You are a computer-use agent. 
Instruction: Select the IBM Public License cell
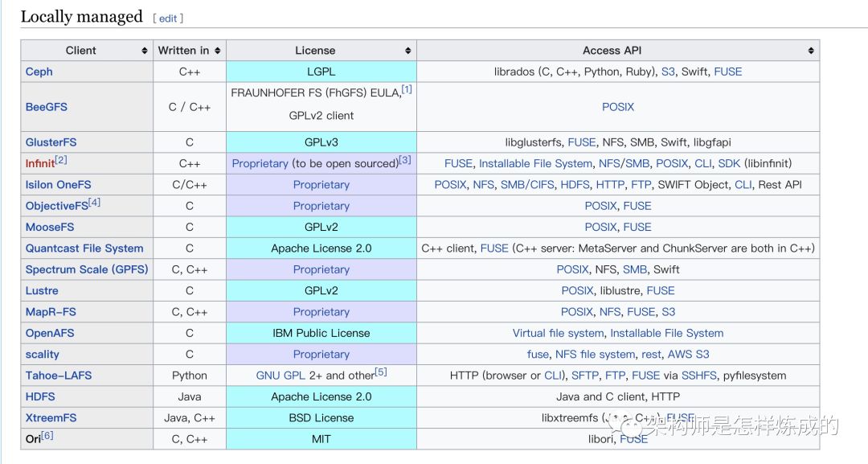pyautogui.click(x=321, y=333)
